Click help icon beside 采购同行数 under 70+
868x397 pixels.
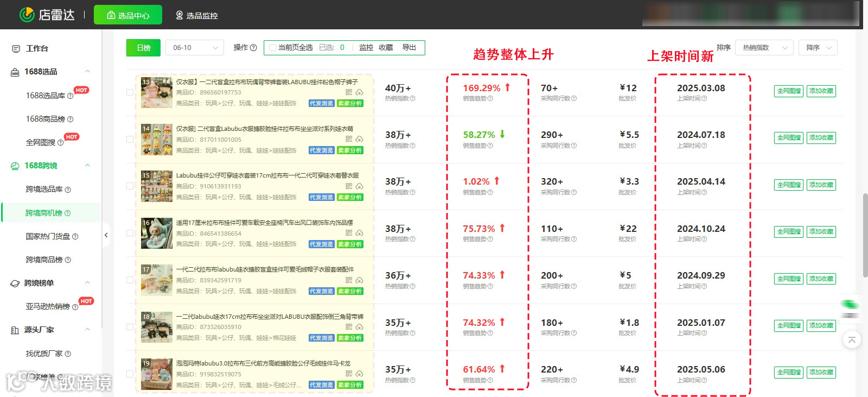point(574,99)
